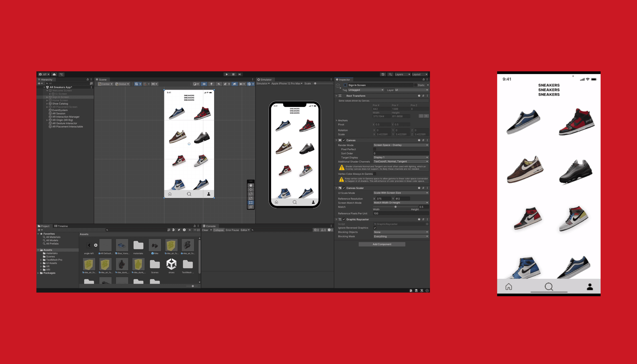
Task: Select the Hand view tool in Scene overlay
Action: point(251,185)
